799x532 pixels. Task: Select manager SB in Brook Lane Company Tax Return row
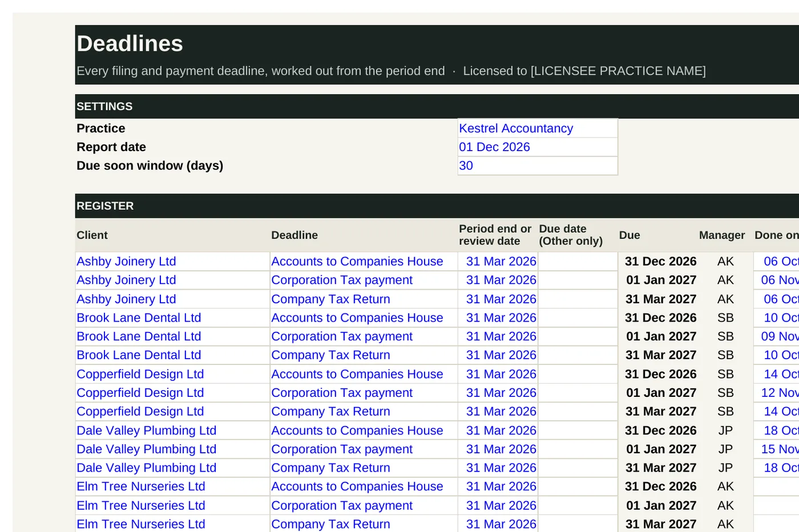725,355
